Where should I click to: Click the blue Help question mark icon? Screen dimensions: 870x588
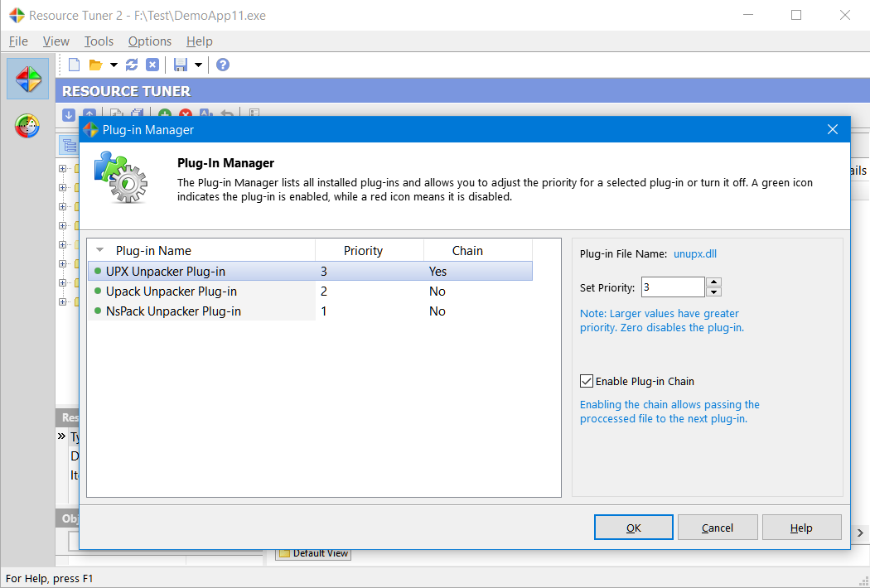(x=223, y=65)
